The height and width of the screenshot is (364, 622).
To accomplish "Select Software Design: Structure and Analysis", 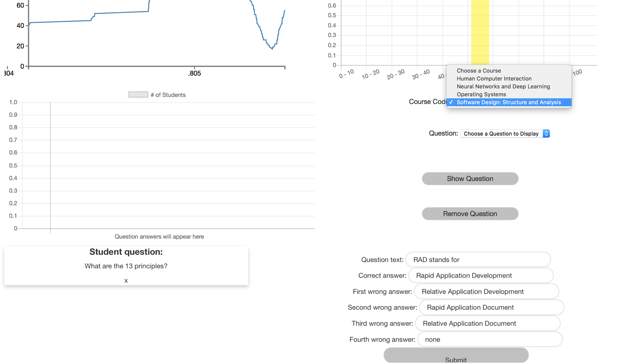I will [x=508, y=102].
